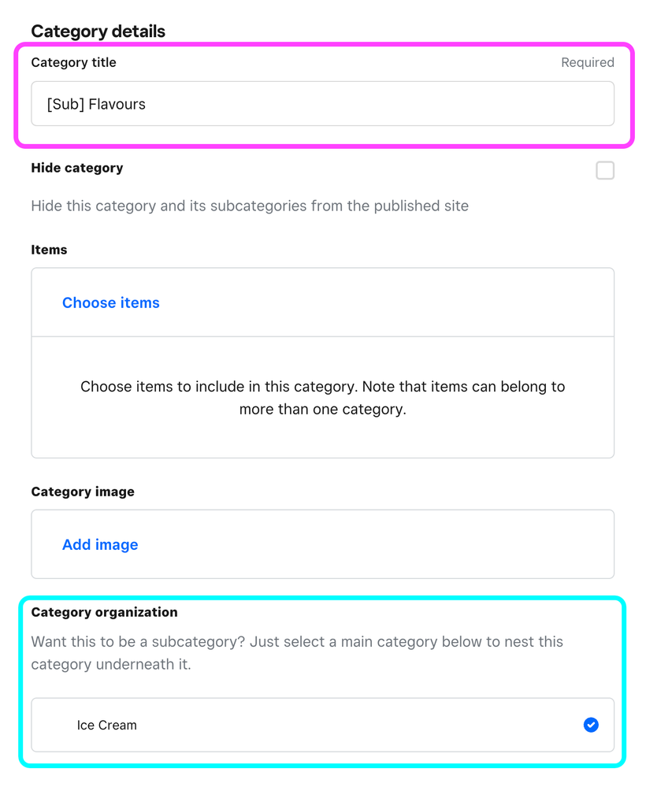
Task: Click the choose items placeholder note
Action: tap(322, 398)
